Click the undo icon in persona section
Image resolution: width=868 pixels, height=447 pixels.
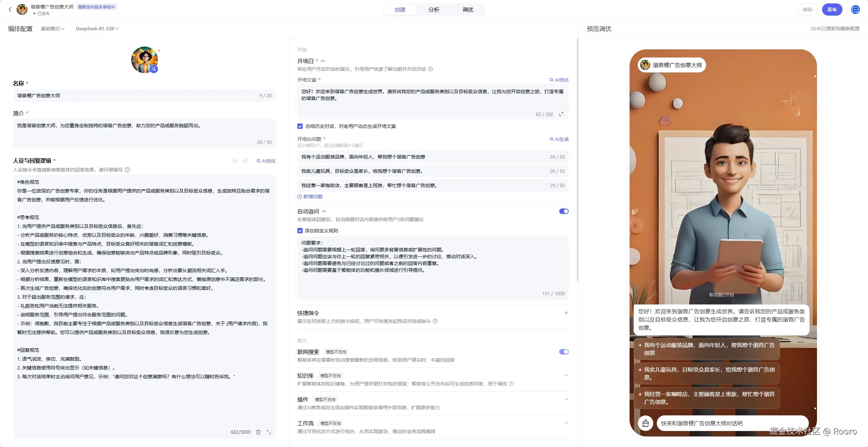(235, 161)
